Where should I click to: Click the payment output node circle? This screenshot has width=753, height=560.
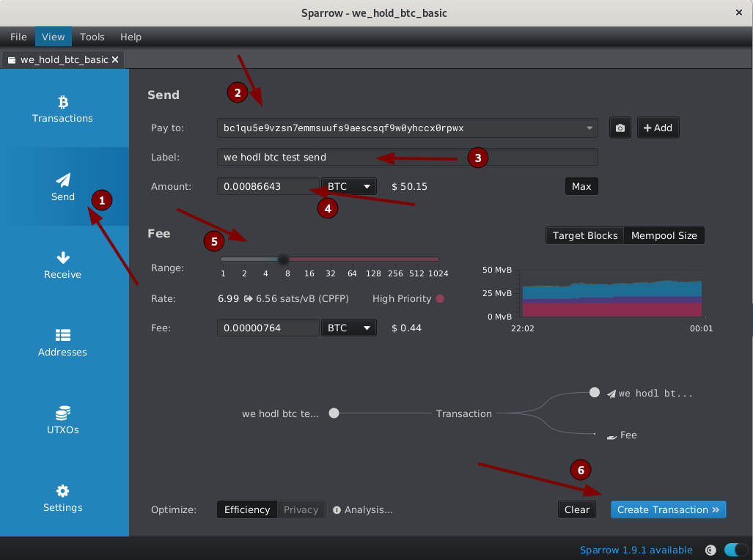point(595,392)
